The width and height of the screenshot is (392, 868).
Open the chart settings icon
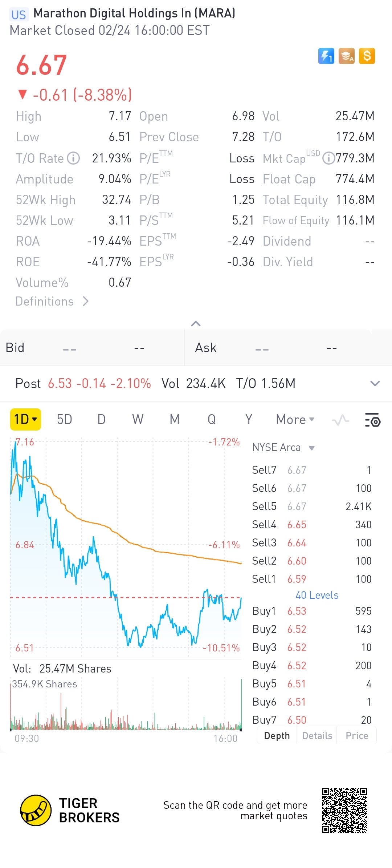[x=372, y=420]
